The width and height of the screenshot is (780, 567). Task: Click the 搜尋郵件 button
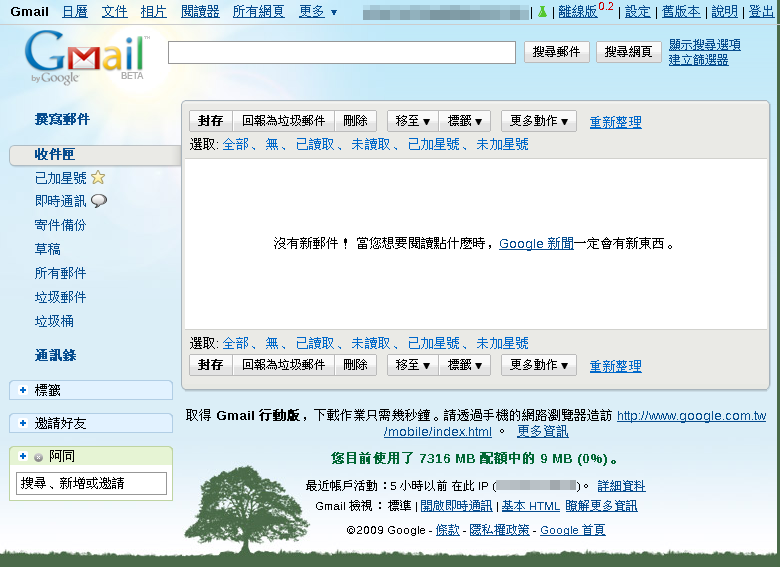click(557, 52)
